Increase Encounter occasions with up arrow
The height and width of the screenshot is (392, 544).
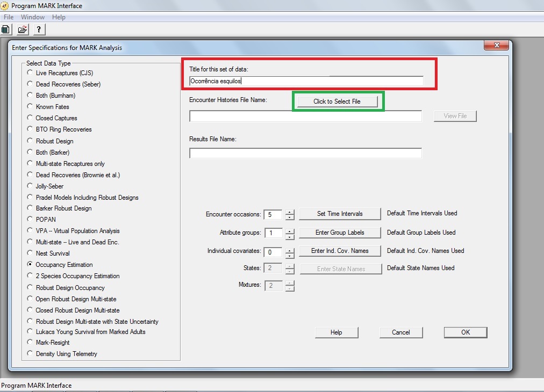point(290,212)
